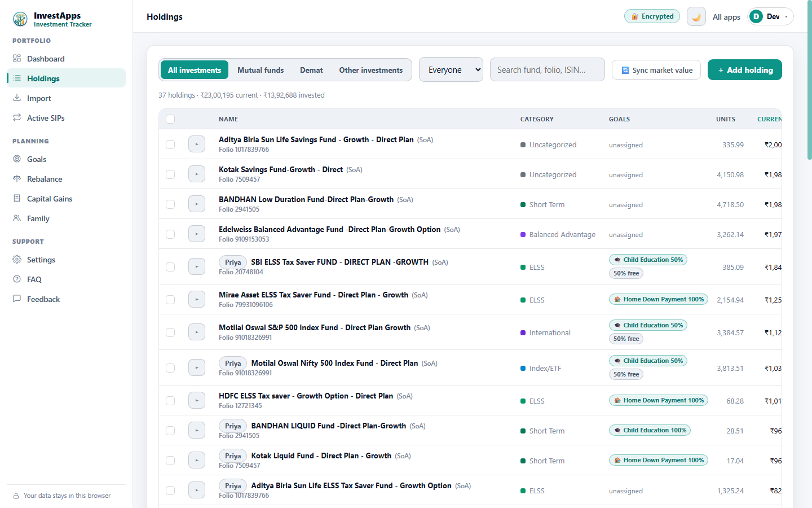Click Sync market value button
Image resolution: width=812 pixels, height=508 pixels.
(656, 70)
